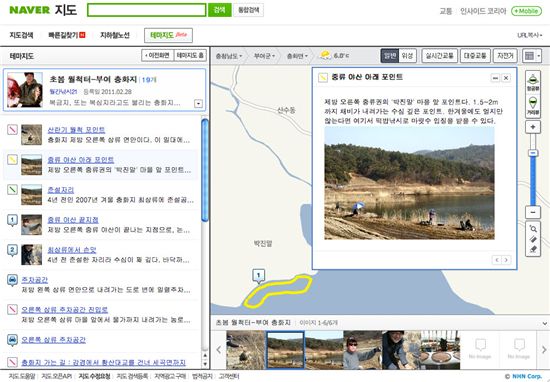The height and width of the screenshot is (382, 550).
Task: Open the 테마지도 Beta tab
Action: 168,35
